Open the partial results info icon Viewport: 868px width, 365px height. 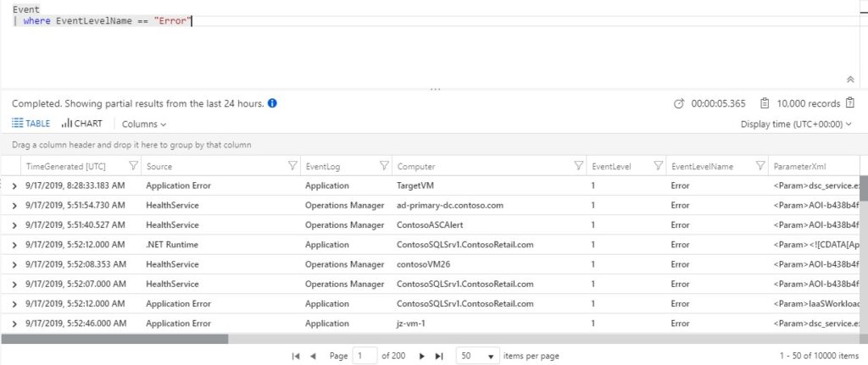pyautogui.click(x=272, y=103)
